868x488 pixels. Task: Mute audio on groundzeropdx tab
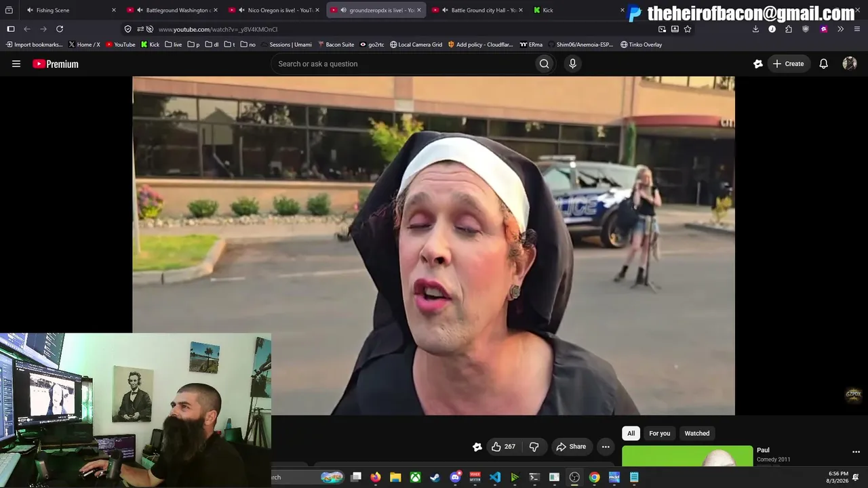tap(343, 10)
